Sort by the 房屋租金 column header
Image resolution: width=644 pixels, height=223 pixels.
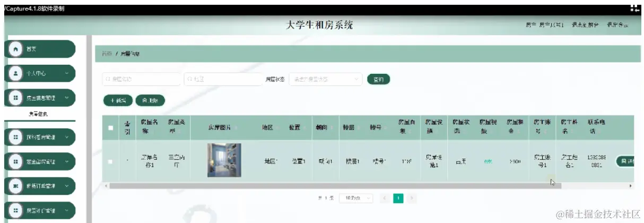(514, 126)
